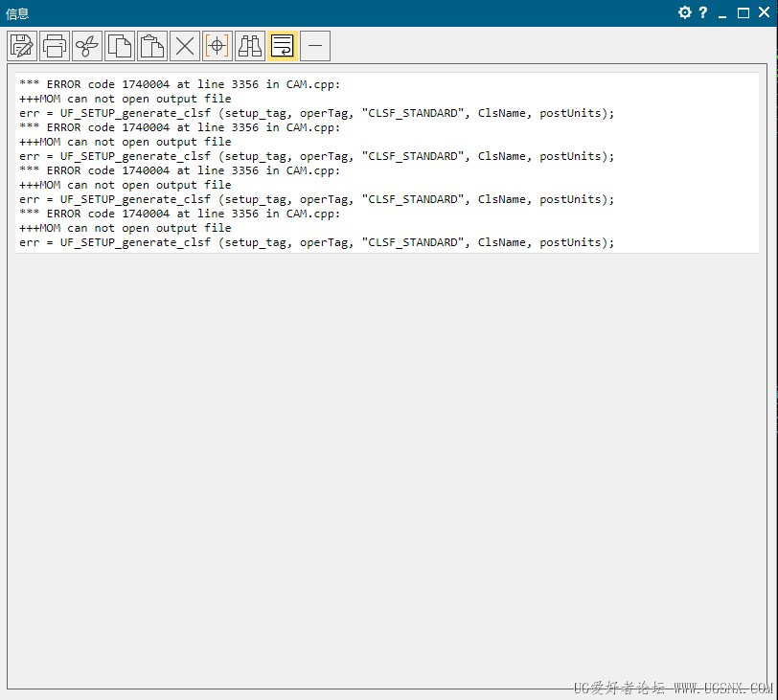Print the information window contents
The image size is (778, 700).
tap(55, 46)
